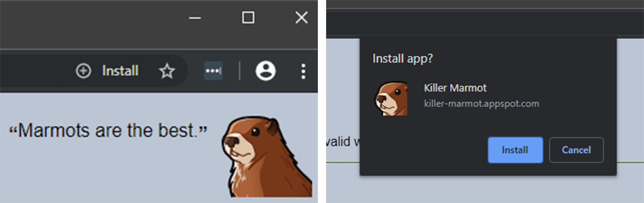
Task: Click the killer-marmot.appspot.com URL text
Action: (481, 103)
